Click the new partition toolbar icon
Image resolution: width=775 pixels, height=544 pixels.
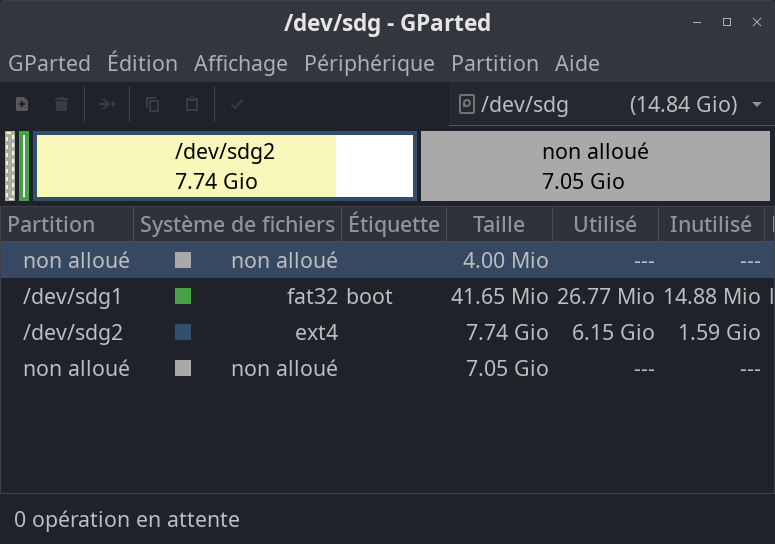pos(22,104)
